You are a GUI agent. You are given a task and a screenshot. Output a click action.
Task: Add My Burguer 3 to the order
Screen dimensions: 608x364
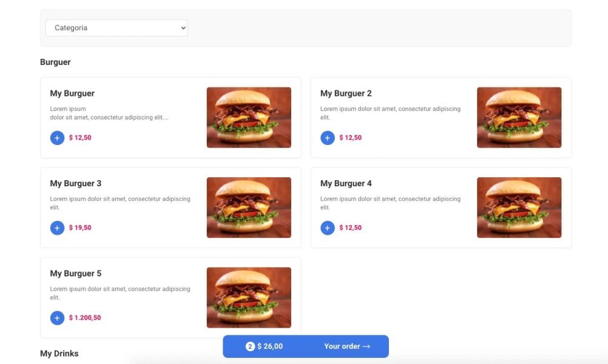point(57,227)
